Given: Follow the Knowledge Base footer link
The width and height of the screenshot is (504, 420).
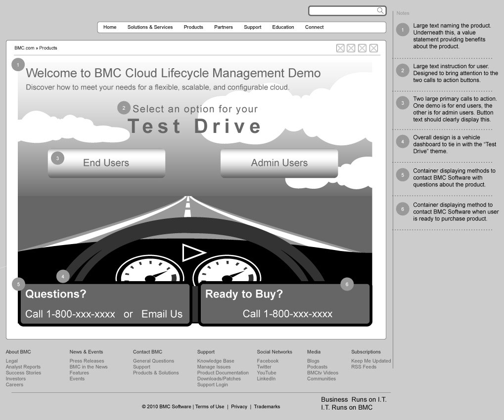Looking at the screenshot, I should click(216, 361).
